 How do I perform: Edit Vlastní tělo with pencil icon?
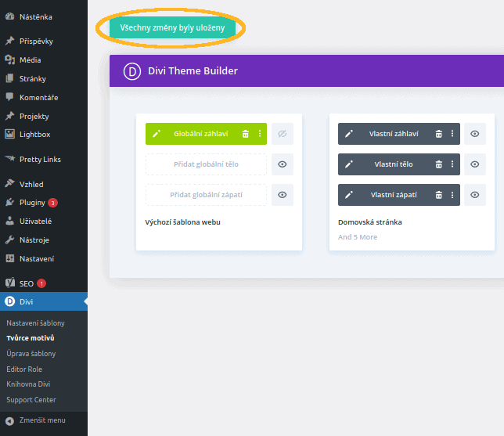point(349,164)
